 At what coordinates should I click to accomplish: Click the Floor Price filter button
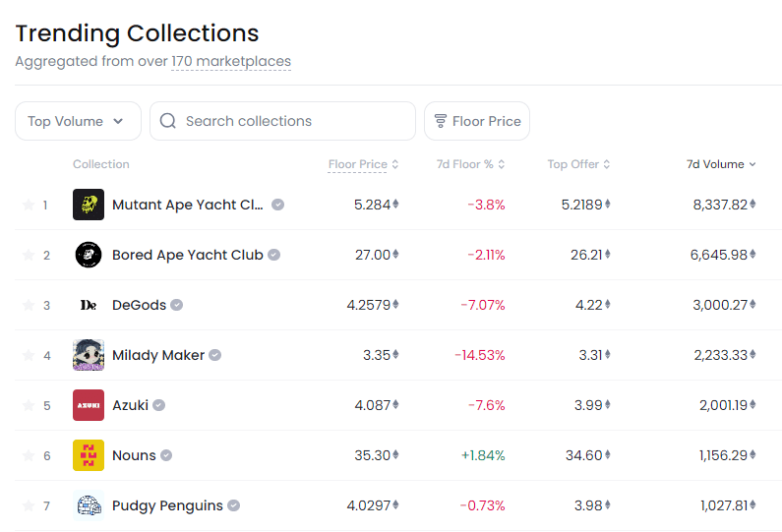pyautogui.click(x=477, y=121)
